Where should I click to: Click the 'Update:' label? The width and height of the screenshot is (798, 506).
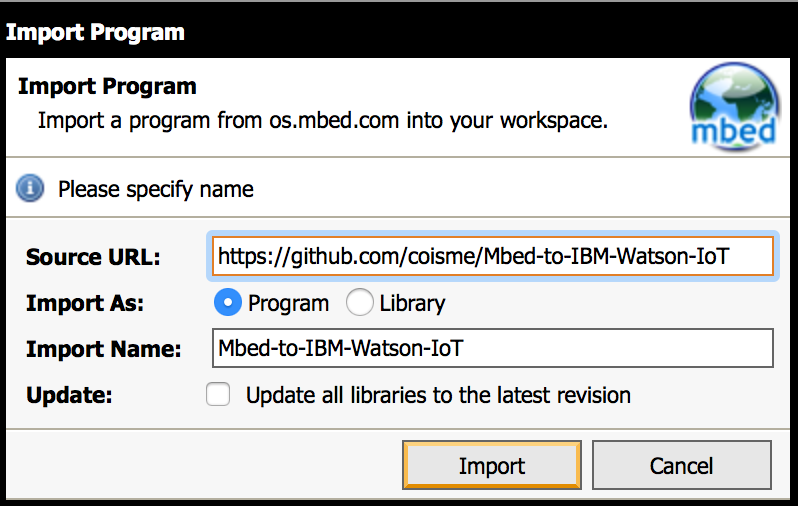69,395
